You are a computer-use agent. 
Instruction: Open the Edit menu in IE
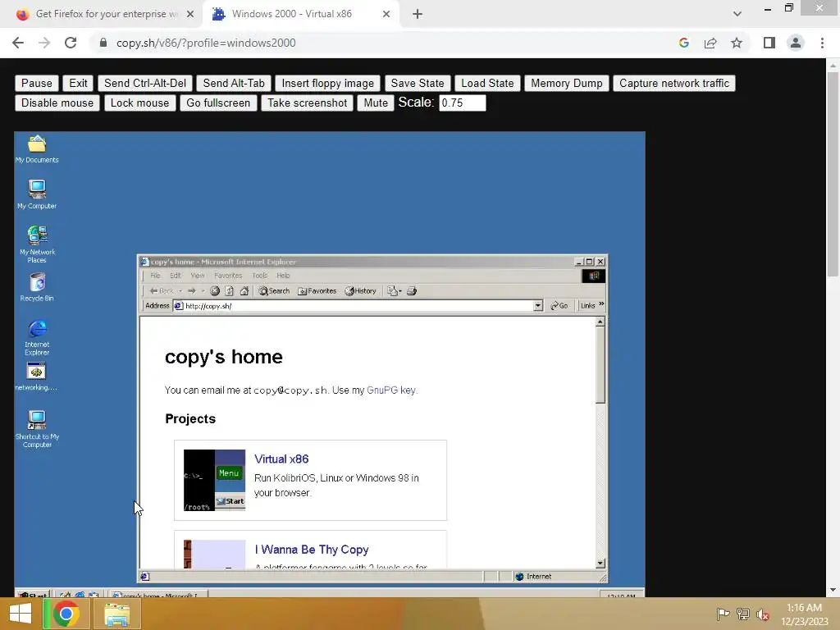[x=176, y=276]
